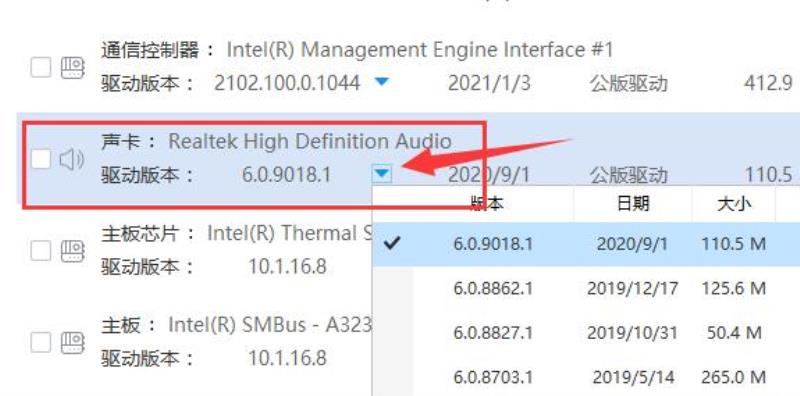Tick the Intel SMBus motherboard checkbox
Image resolution: width=800 pixels, height=396 pixels.
pos(41,341)
